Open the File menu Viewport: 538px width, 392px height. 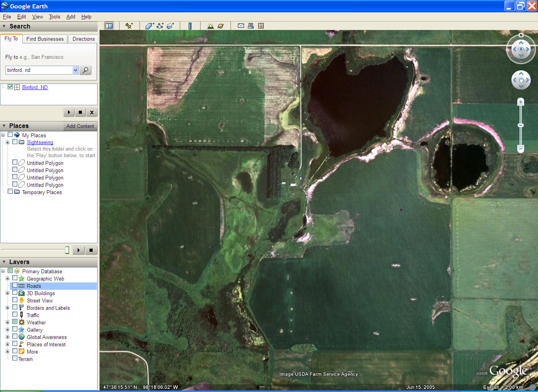[x=7, y=17]
